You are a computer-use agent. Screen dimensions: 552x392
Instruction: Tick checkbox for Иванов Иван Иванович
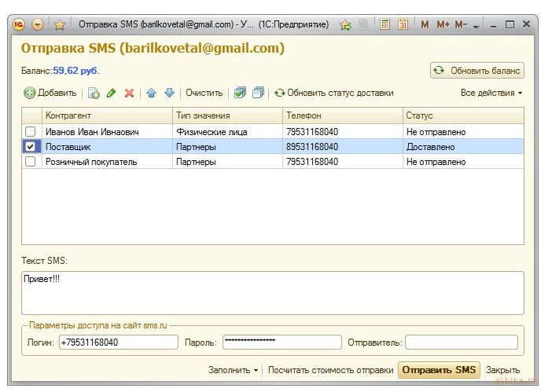click(x=31, y=132)
